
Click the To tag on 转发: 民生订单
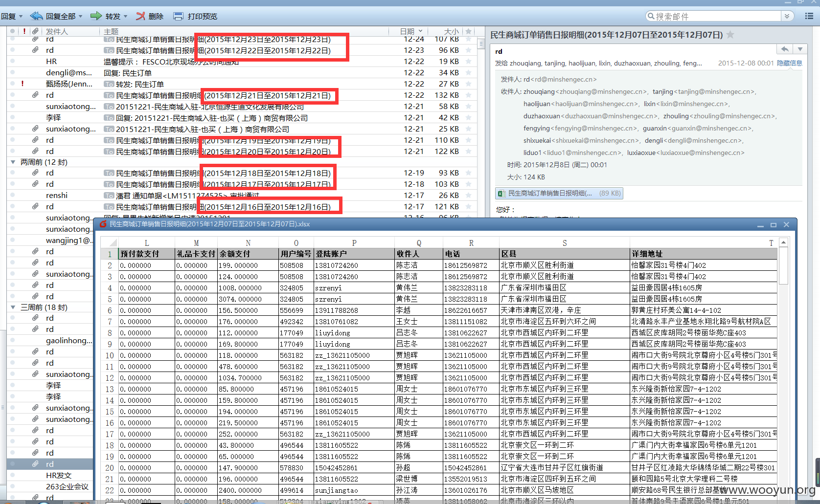coord(109,84)
